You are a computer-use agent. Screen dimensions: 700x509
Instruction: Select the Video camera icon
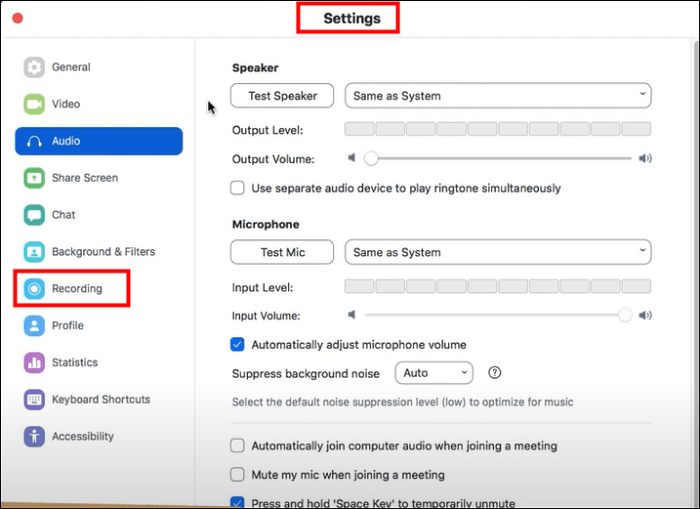[x=35, y=104]
